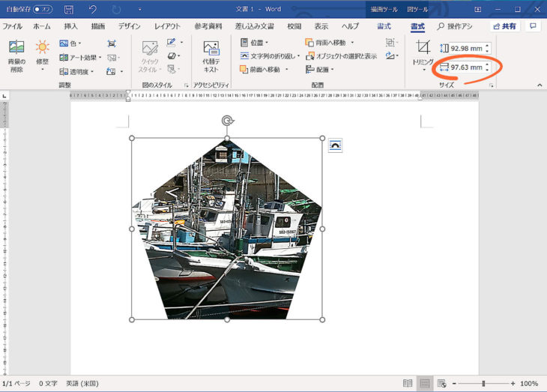
Task: Switch to Read Mode view in status bar
Action: click(x=405, y=383)
